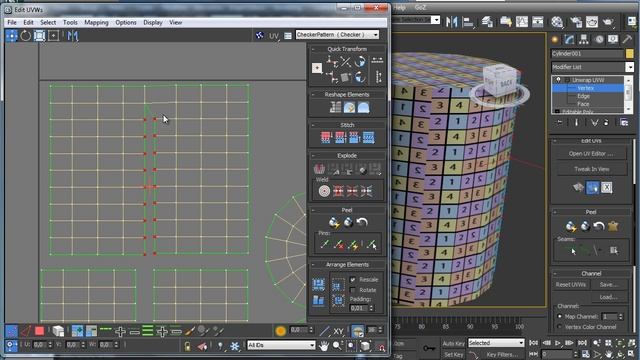Collapse the Channel rollout in command panel

point(591,273)
